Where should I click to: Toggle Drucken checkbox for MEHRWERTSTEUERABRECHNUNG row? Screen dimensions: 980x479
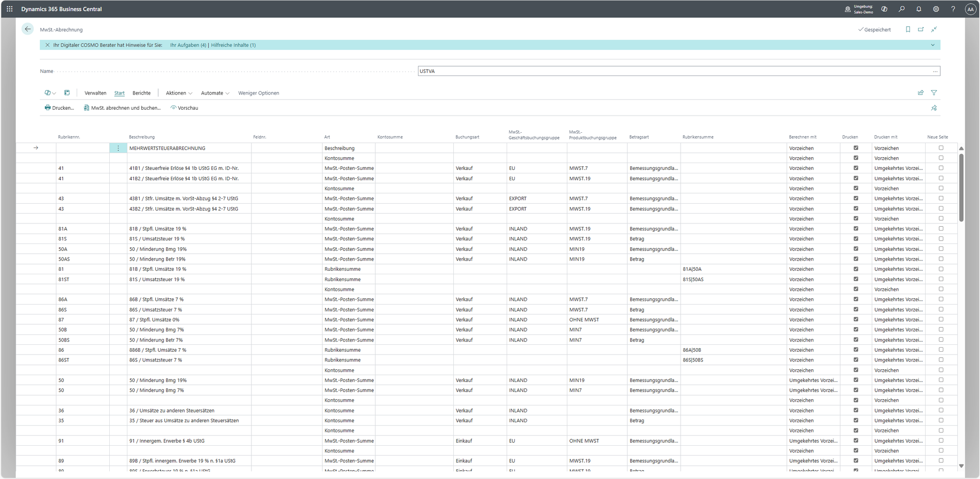tap(856, 148)
